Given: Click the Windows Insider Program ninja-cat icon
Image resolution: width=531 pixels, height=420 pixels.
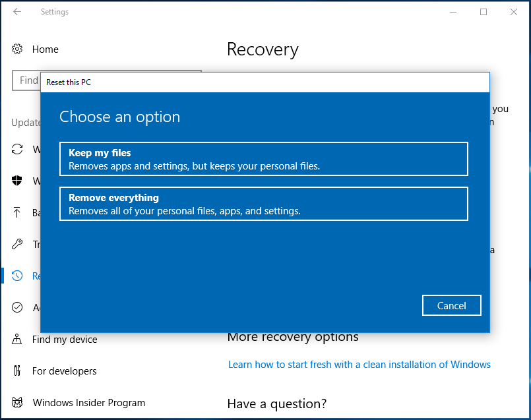Looking at the screenshot, I should 17,402.
